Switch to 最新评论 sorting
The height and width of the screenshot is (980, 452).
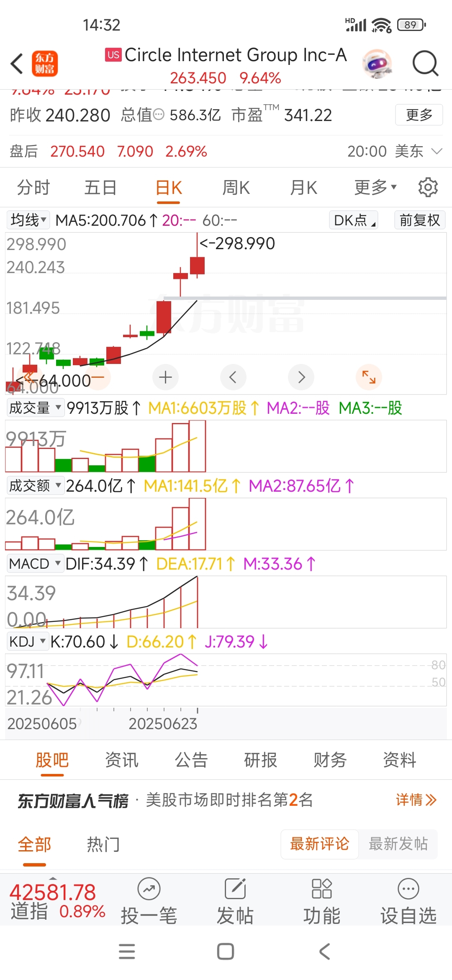319,844
